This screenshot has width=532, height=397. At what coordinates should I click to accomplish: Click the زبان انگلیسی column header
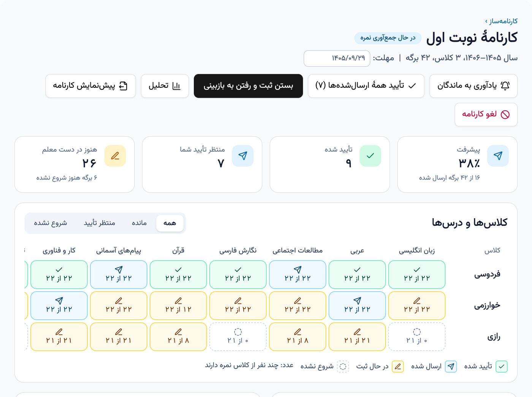click(x=417, y=251)
